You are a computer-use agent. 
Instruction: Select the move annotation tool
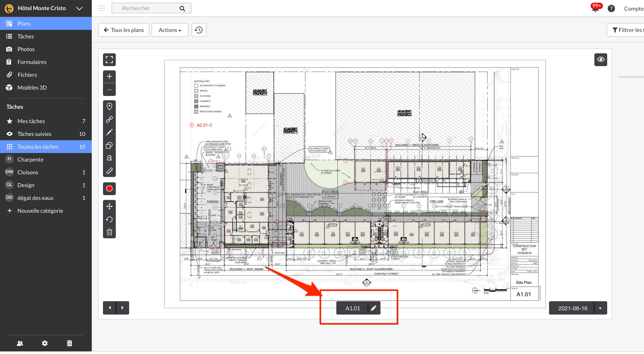pos(109,206)
